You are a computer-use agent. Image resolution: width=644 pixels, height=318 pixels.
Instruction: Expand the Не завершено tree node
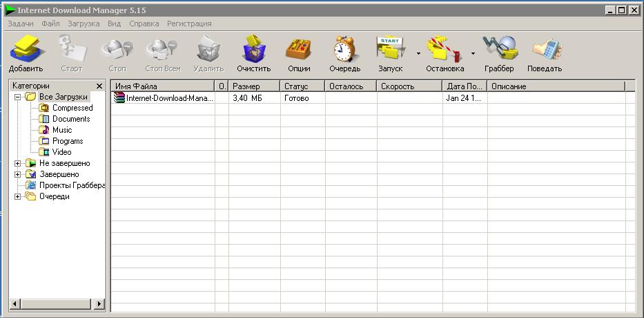coord(17,163)
